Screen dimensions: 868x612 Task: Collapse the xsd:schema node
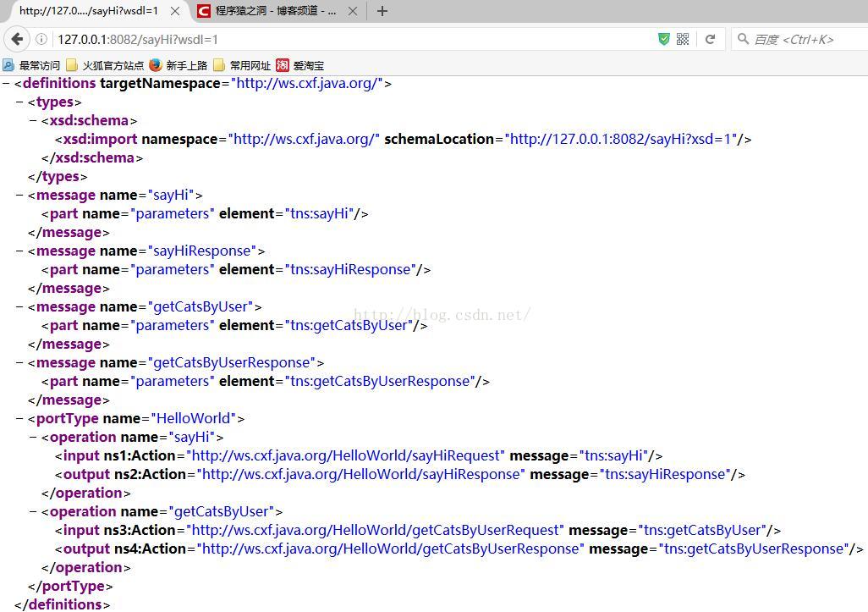(33, 121)
